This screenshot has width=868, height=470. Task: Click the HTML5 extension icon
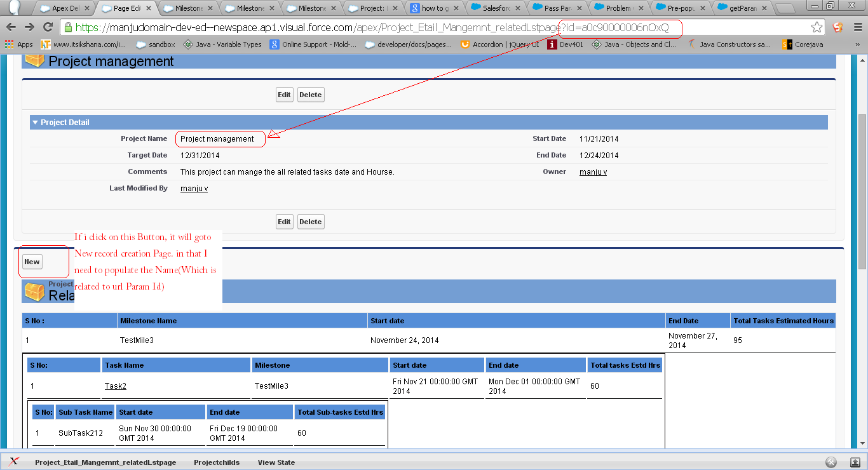(838, 27)
